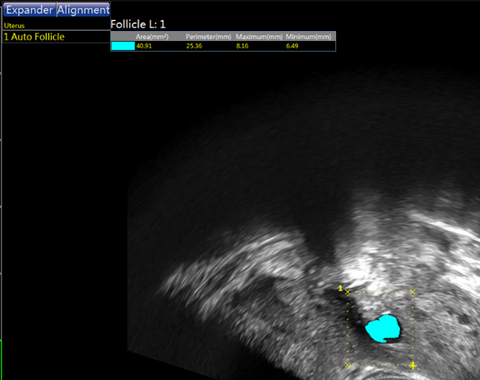The width and height of the screenshot is (480, 380).
Task: Select the 8.16 maximum value cell
Action: click(x=242, y=46)
